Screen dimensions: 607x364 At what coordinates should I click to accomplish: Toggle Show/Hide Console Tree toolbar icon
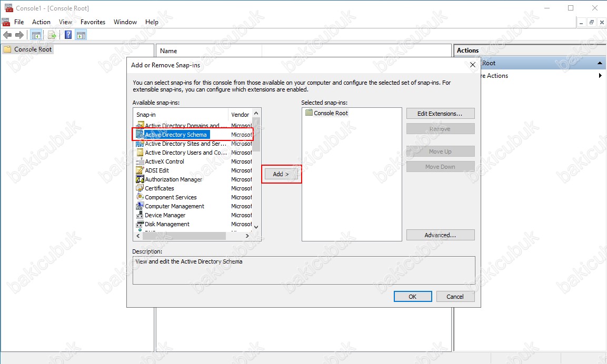click(36, 35)
